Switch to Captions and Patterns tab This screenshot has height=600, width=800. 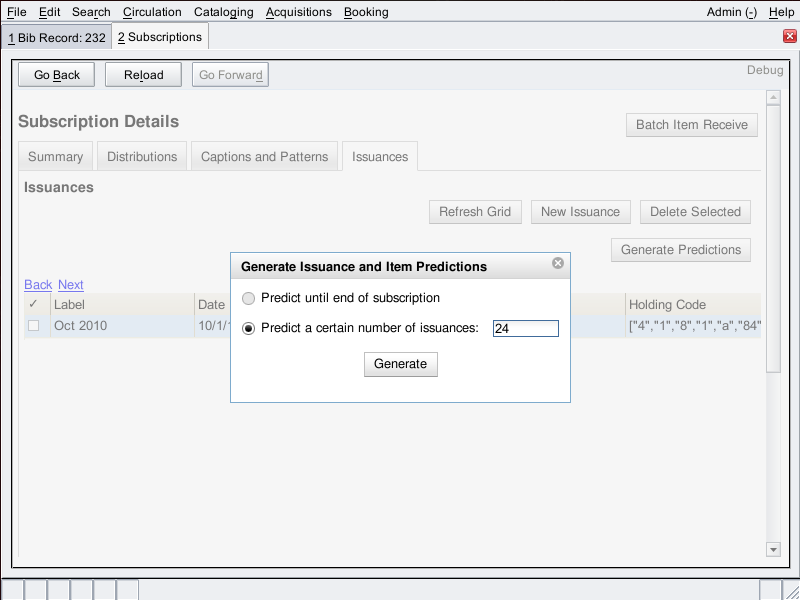pyautogui.click(x=264, y=157)
